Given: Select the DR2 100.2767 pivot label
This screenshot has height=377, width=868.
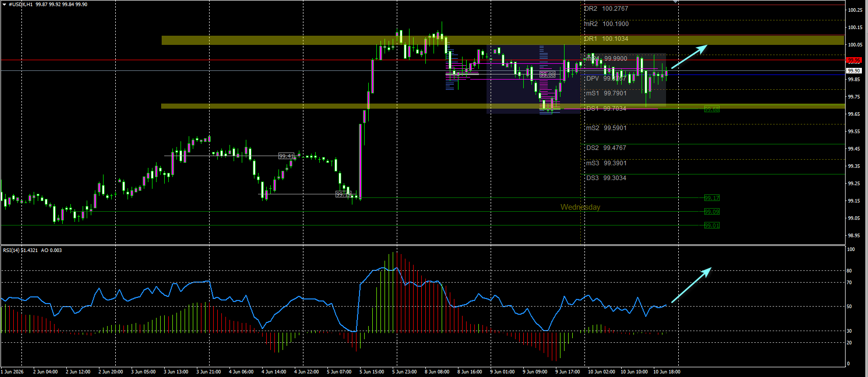Looking at the screenshot, I should (606, 9).
